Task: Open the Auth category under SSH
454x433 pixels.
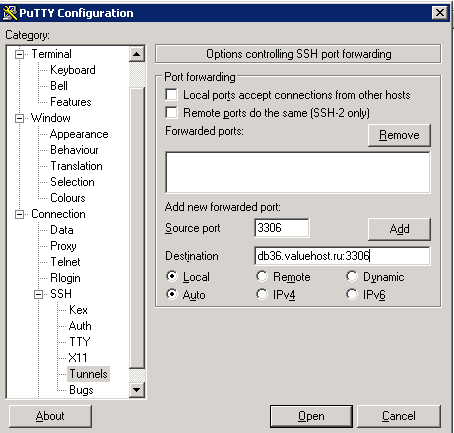Action: pos(80,326)
